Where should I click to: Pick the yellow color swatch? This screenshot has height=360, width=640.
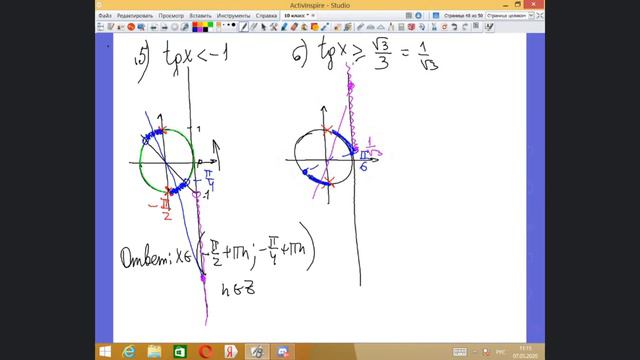coord(205,24)
